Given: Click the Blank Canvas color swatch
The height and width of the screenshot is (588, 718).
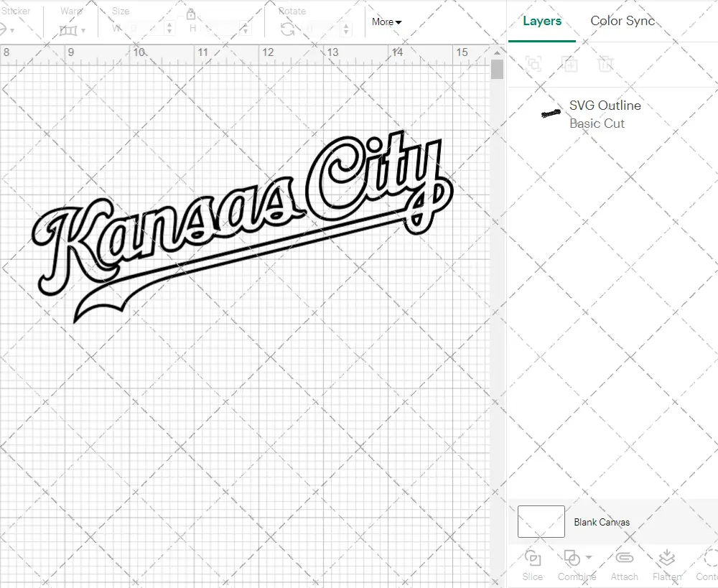Looking at the screenshot, I should pos(541,522).
